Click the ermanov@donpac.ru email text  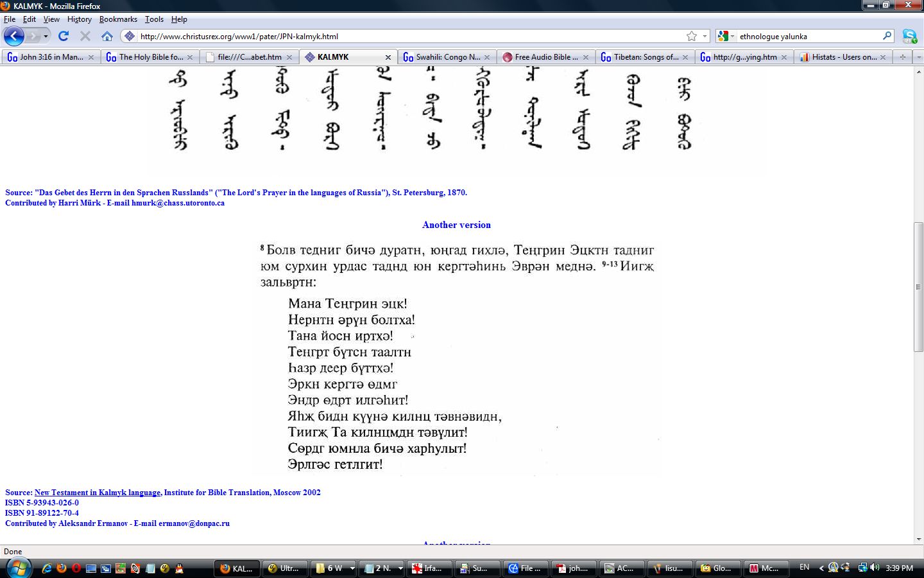[x=194, y=523]
